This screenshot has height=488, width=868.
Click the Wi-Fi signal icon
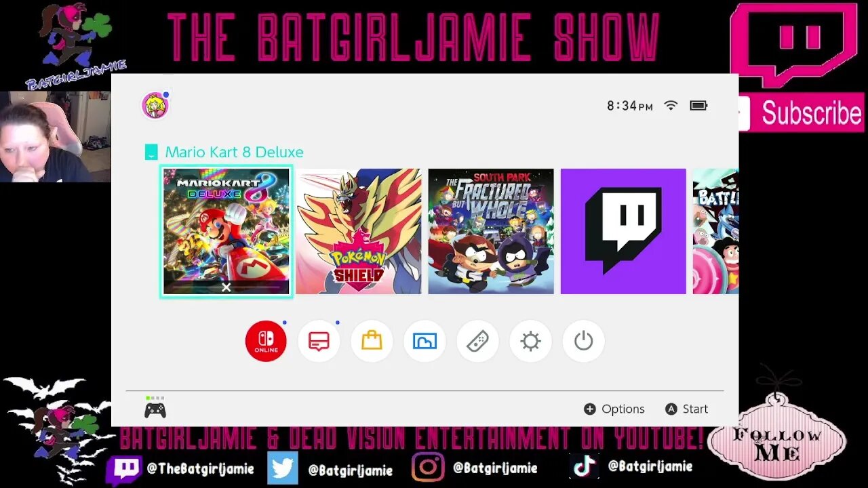pyautogui.click(x=671, y=105)
